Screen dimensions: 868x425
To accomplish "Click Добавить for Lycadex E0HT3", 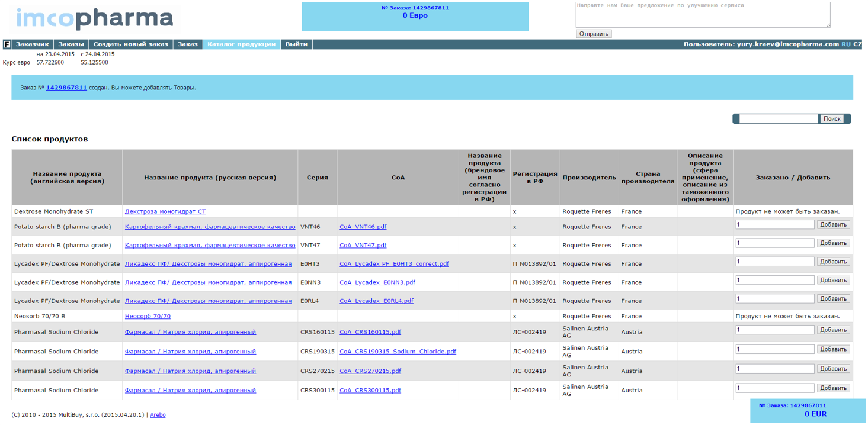I will pos(834,262).
